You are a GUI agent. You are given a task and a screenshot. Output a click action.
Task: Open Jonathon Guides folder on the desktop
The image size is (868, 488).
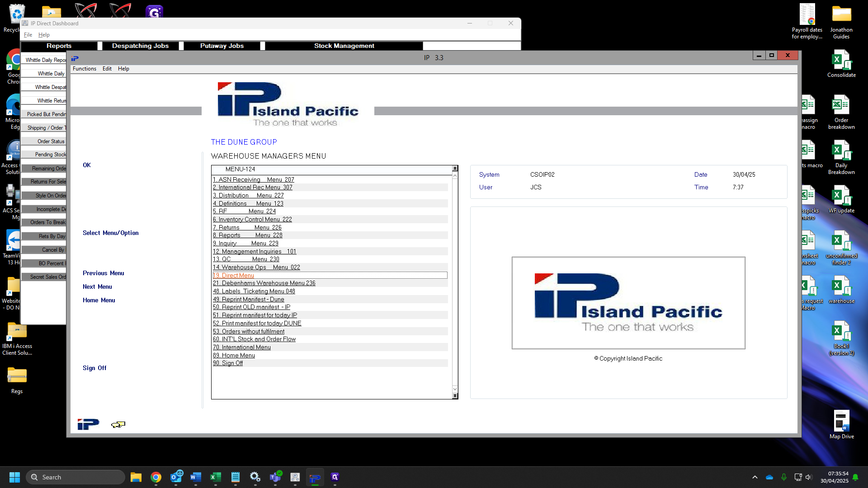pyautogui.click(x=841, y=22)
